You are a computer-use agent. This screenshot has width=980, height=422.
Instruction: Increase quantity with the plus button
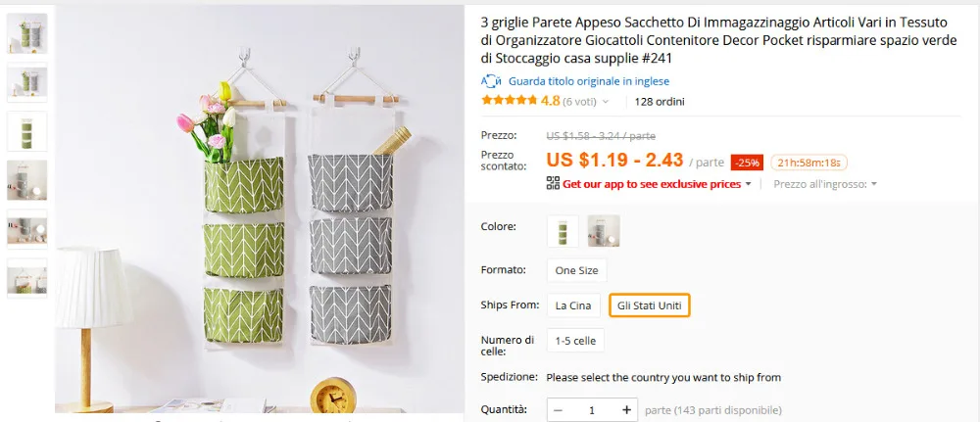pos(626,410)
